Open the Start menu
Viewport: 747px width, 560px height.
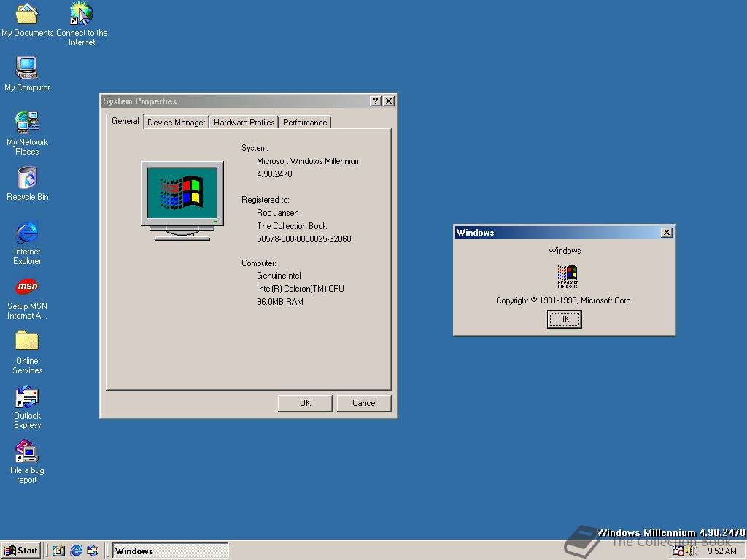coord(21,551)
